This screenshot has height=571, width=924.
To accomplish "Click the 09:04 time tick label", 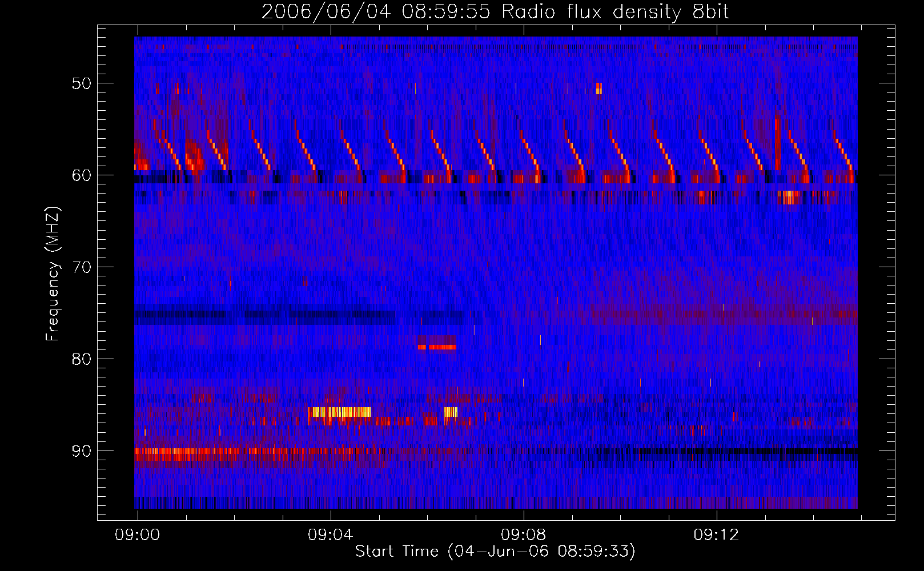I will tap(331, 535).
